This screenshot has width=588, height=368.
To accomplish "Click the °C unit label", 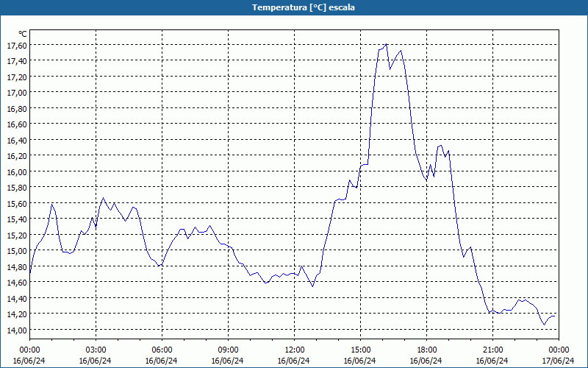I will point(23,34).
